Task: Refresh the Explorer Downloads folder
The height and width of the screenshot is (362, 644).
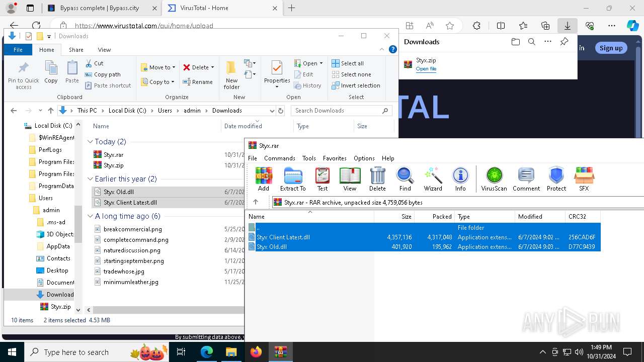Action: 281,111
